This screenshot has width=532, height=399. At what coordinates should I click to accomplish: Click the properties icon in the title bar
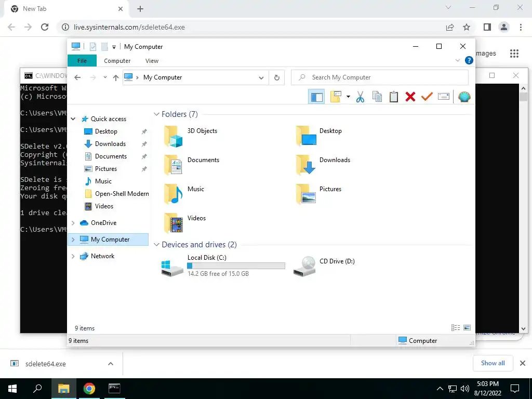click(93, 46)
